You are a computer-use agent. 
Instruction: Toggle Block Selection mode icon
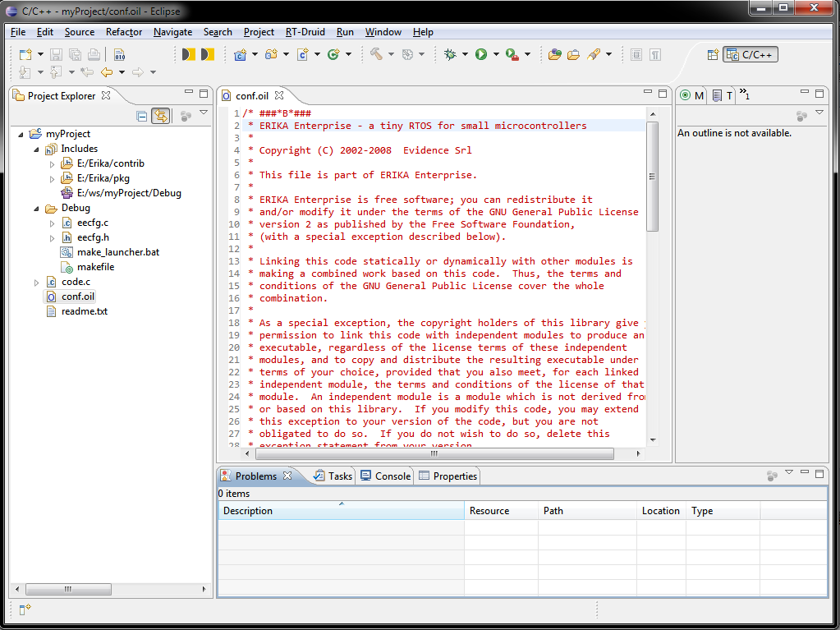[636, 54]
